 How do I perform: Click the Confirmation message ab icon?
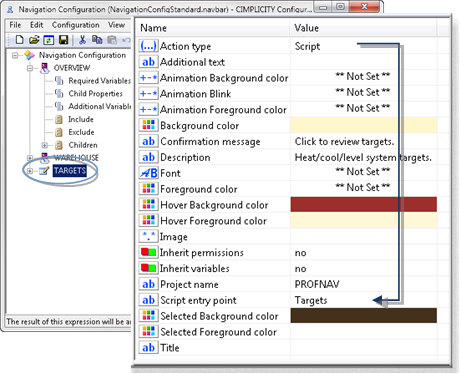tap(148, 141)
